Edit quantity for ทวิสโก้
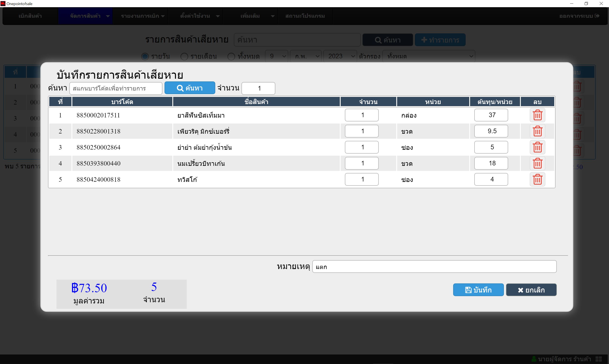 (x=362, y=179)
